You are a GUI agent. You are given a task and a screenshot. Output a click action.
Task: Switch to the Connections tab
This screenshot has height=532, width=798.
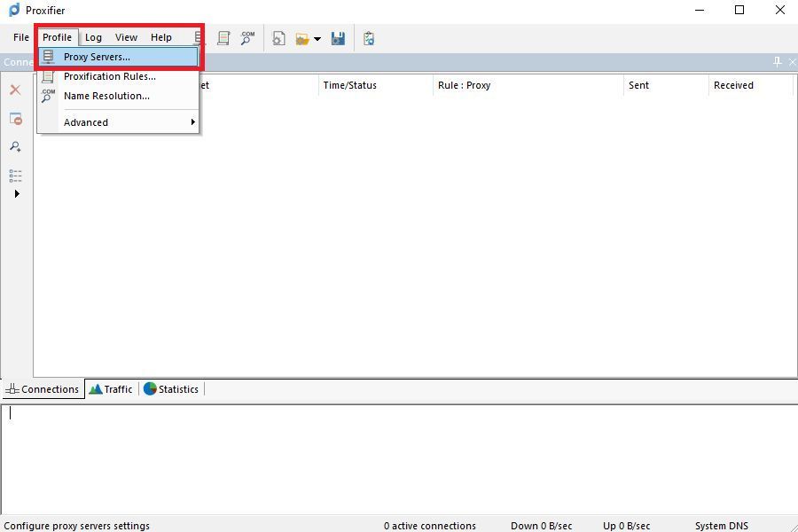point(43,389)
